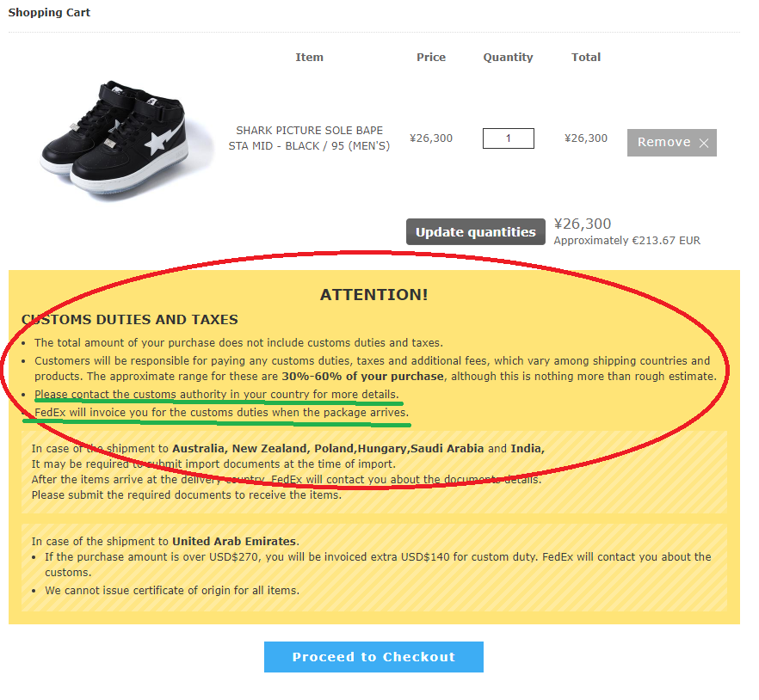Remove the BAPE STA sneakers from cart
The image size is (759, 700).
[x=672, y=143]
